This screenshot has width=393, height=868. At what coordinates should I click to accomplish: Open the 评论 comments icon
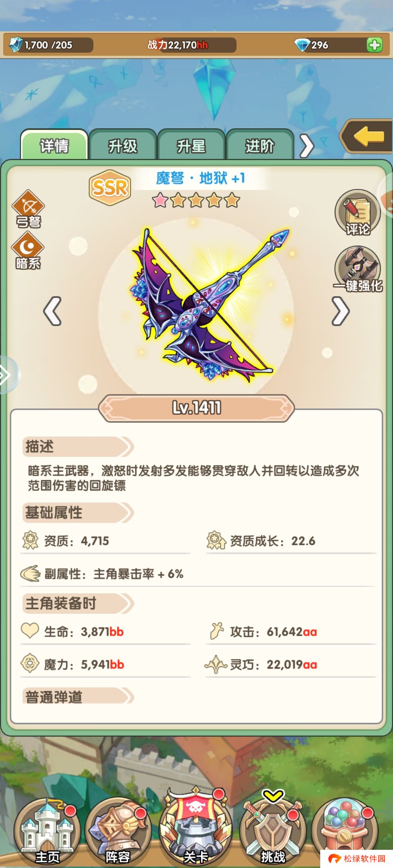point(357,213)
